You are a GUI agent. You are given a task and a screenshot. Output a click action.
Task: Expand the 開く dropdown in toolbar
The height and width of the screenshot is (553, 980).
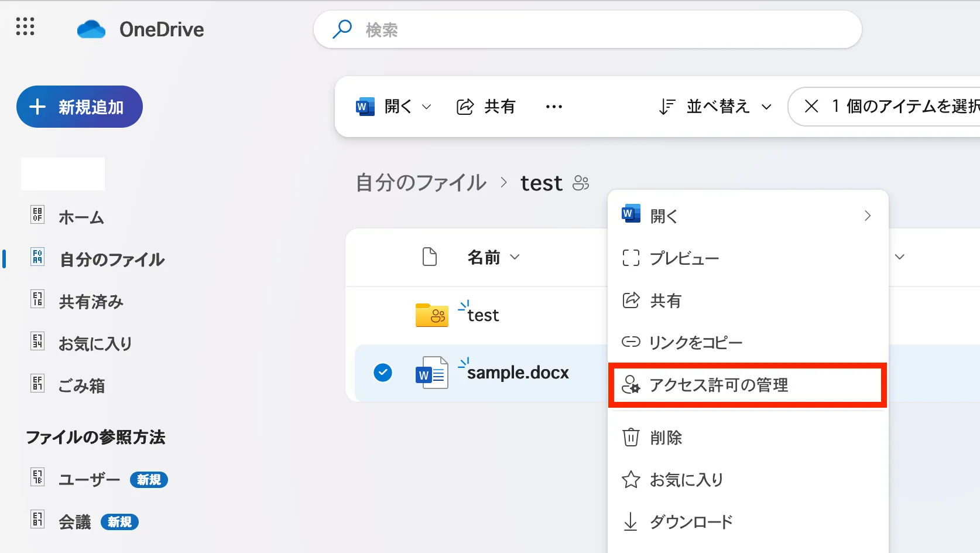[x=427, y=107]
